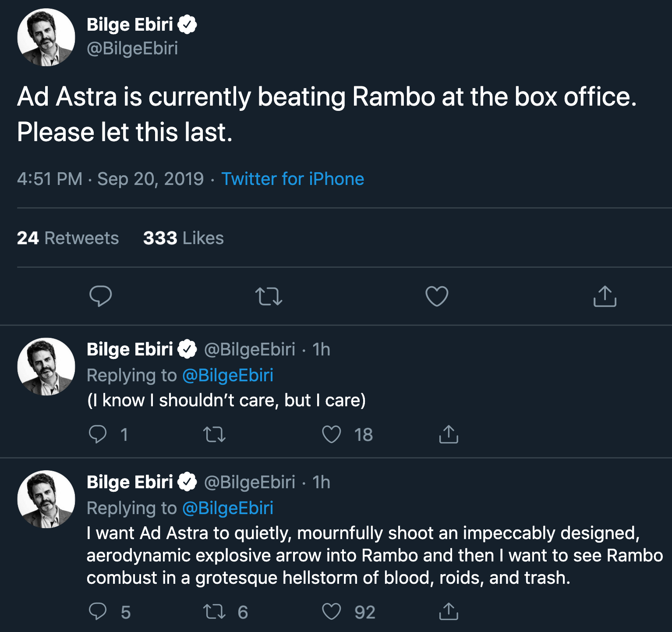
Task: Share the "I know I shouldn't care" reply
Action: [448, 434]
